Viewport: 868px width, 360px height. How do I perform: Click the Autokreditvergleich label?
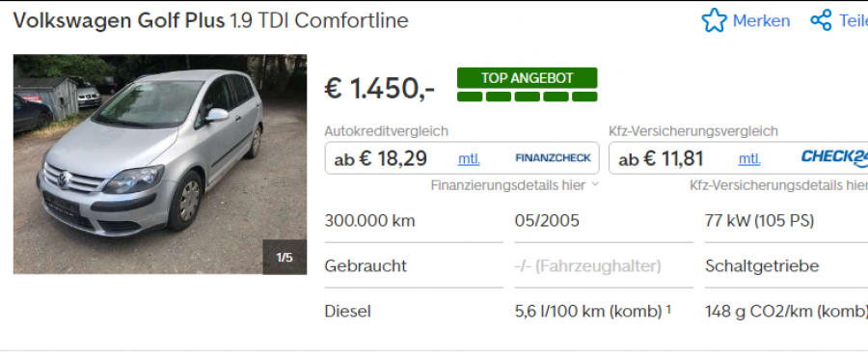coord(387,131)
